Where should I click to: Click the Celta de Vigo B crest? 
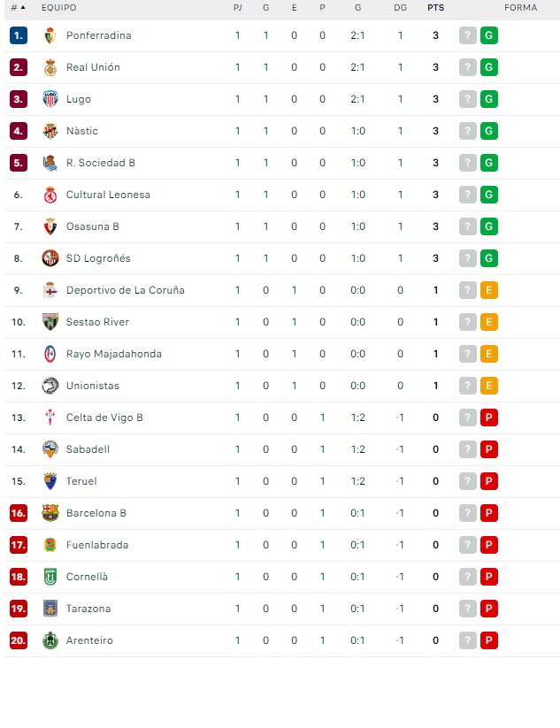50,418
